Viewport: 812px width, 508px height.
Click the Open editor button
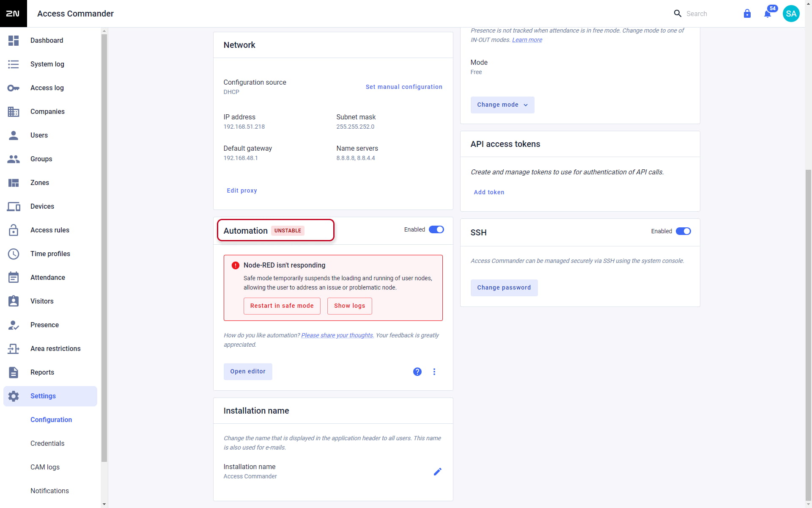(x=248, y=372)
